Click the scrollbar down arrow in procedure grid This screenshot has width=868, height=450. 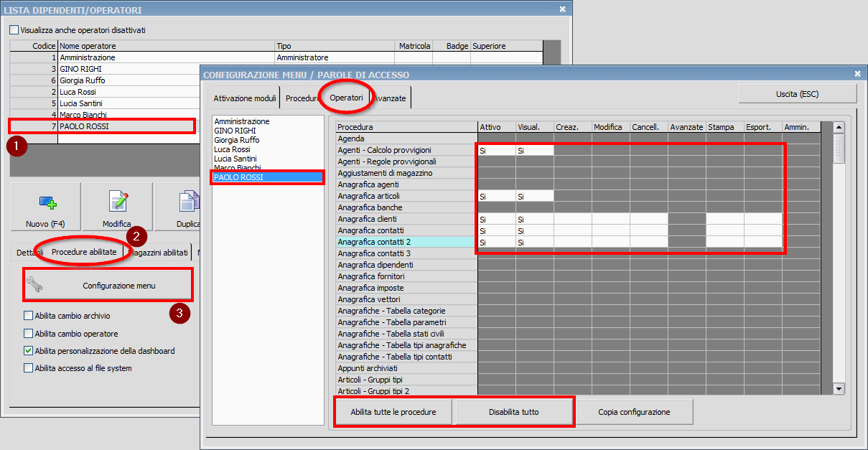839,389
